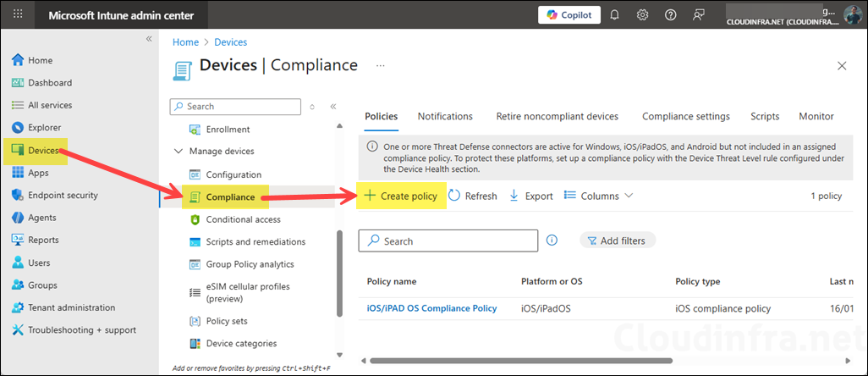Click the iOS compliance policy cell
Image resolution: width=868 pixels, height=376 pixels.
pos(723,308)
